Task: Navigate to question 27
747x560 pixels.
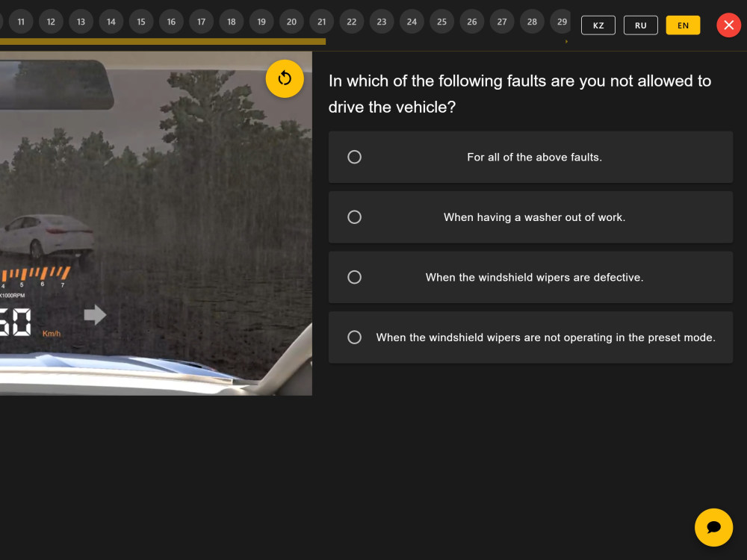Action: tap(502, 22)
